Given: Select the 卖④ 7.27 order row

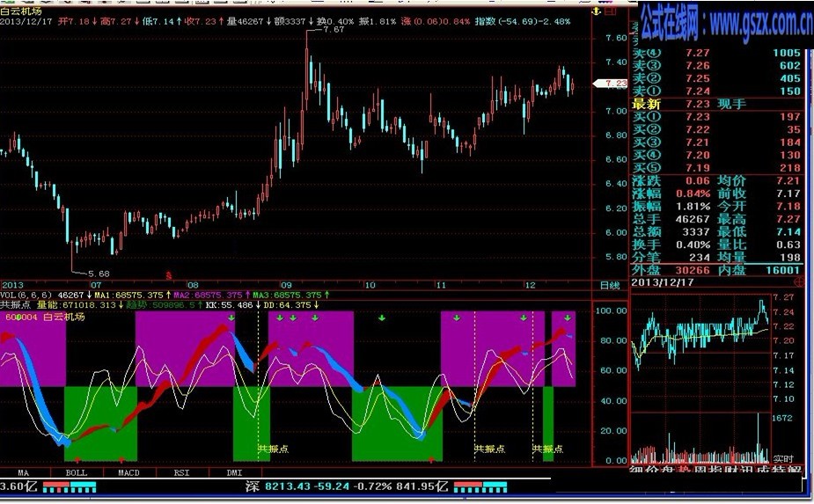Looking at the screenshot, I should pos(716,53).
